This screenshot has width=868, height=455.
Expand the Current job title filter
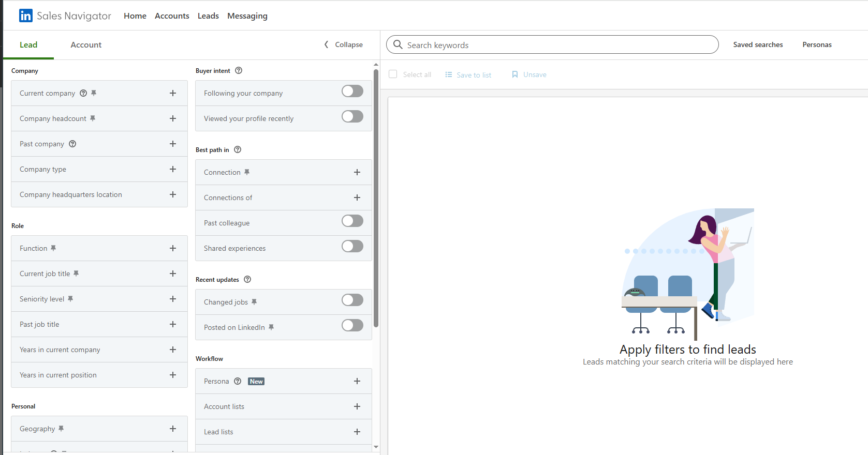[x=173, y=274]
